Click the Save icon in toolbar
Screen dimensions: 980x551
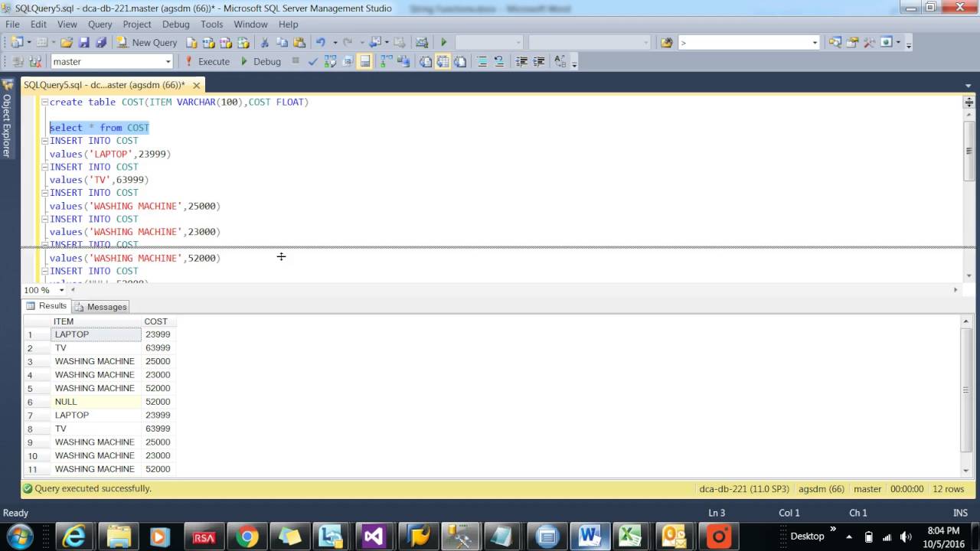pyautogui.click(x=83, y=42)
